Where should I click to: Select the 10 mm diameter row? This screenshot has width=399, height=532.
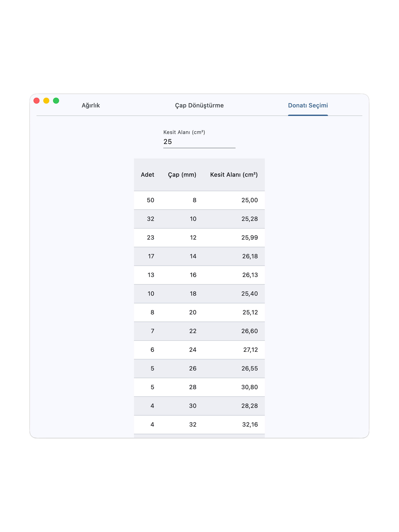click(x=199, y=219)
